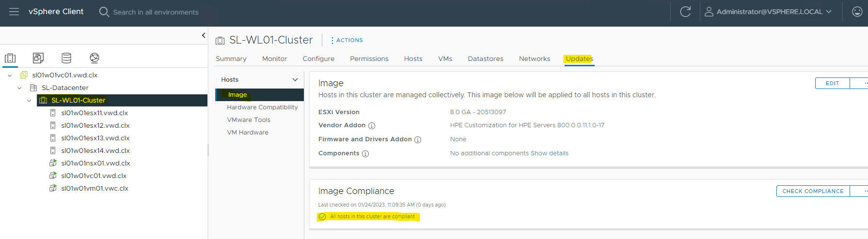
Task: Click the ESXi version value 8.0 GA - 20513097
Action: click(x=478, y=112)
